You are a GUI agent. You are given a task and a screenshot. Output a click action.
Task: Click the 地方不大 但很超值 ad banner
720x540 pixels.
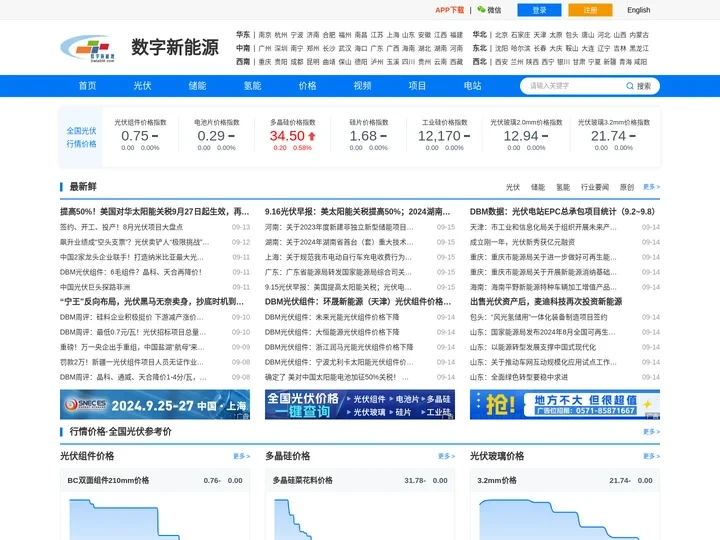565,405
